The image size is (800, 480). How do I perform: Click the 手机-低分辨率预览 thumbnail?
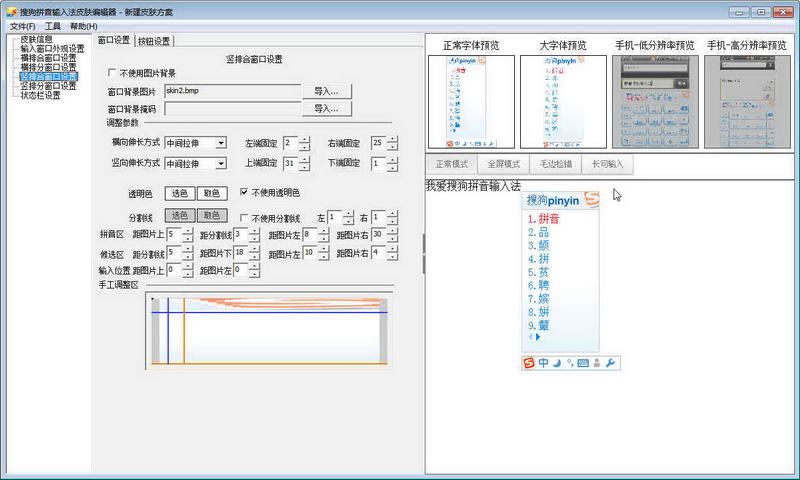655,102
